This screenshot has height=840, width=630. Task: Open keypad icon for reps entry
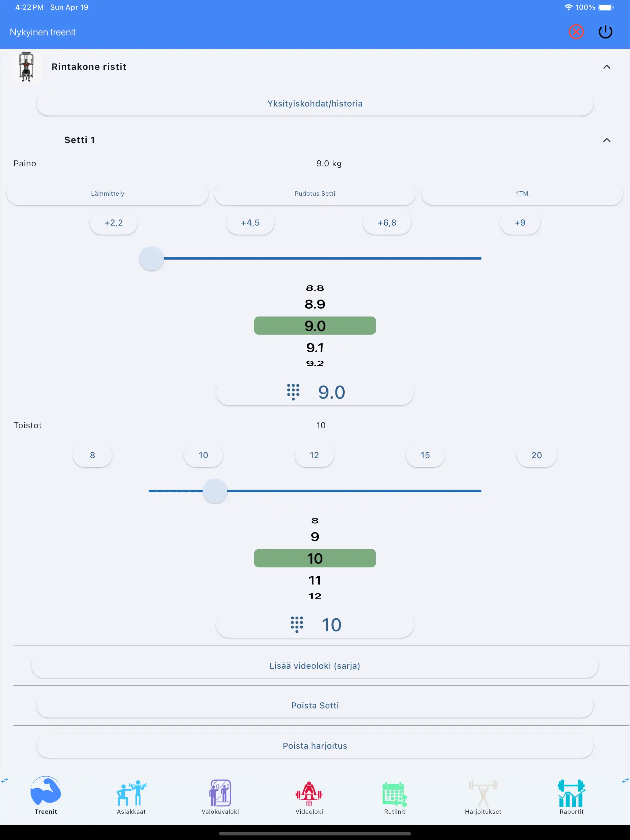[x=297, y=625]
